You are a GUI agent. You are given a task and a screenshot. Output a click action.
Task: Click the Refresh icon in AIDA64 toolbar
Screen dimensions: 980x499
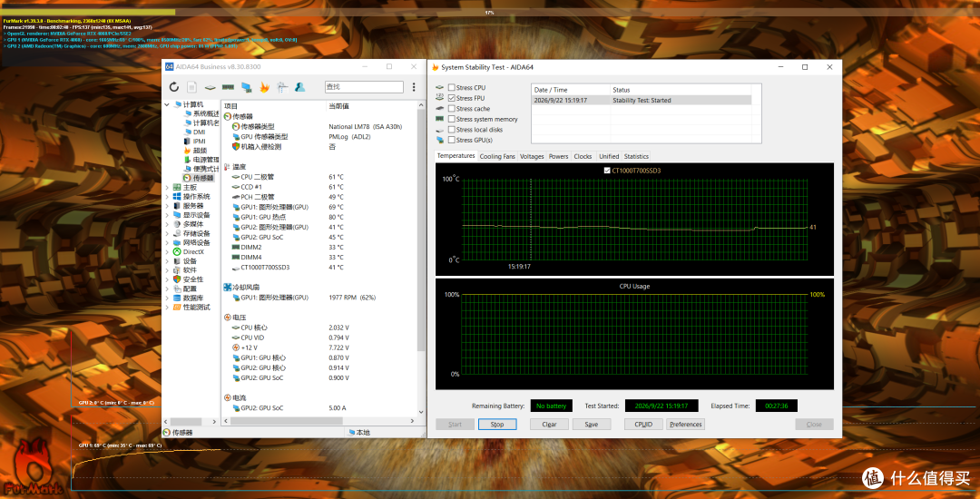(173, 87)
